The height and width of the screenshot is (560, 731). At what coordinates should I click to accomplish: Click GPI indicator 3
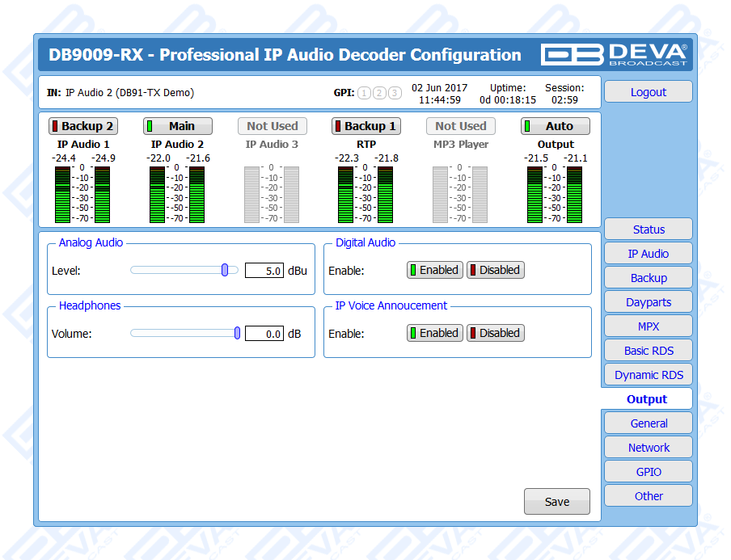395,93
